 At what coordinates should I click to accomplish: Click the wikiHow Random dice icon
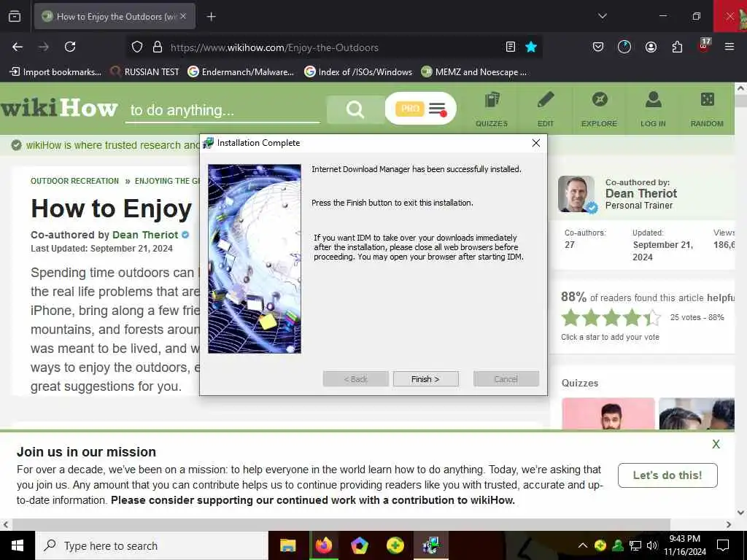click(707, 109)
